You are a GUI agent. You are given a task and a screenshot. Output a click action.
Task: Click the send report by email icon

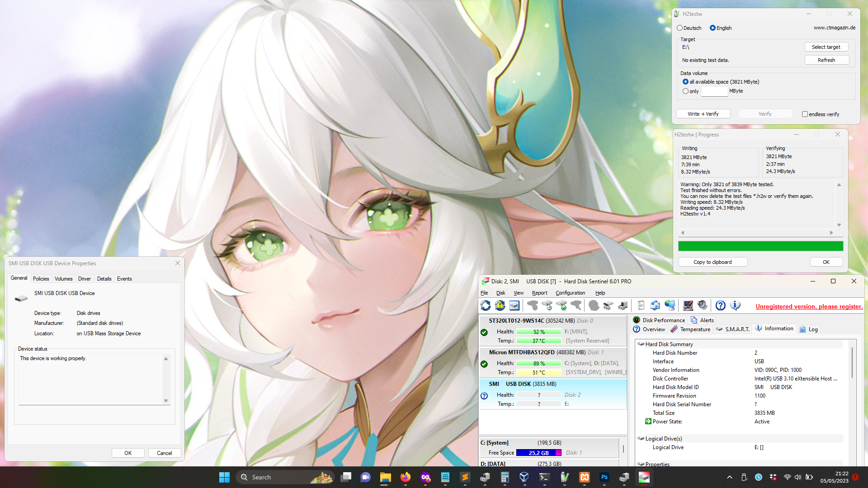(655, 306)
